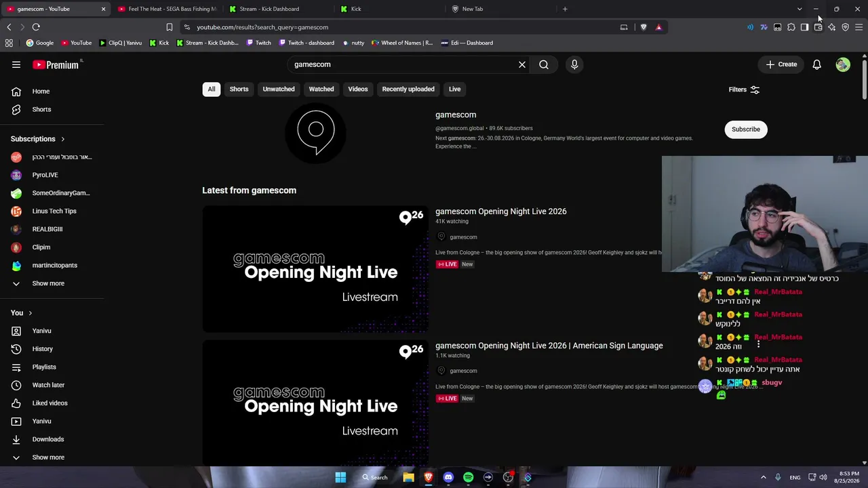Click the magnifier search button beside the search box

coord(544,64)
